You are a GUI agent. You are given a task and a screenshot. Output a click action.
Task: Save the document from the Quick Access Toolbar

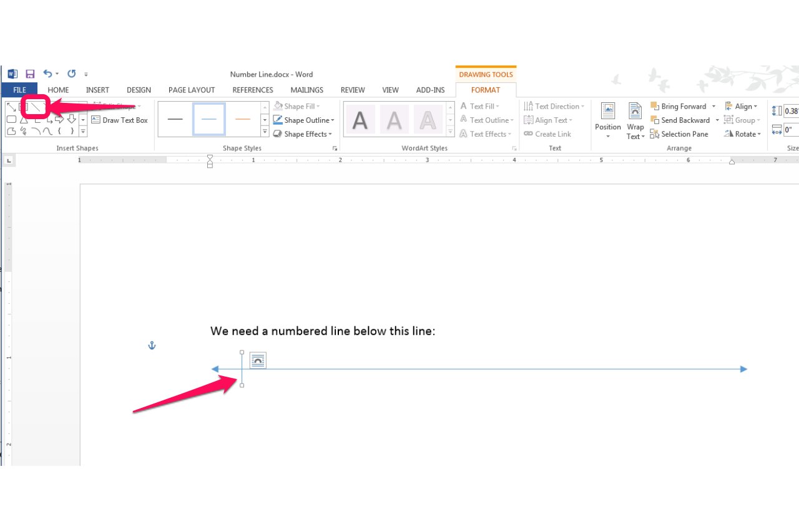click(30, 74)
